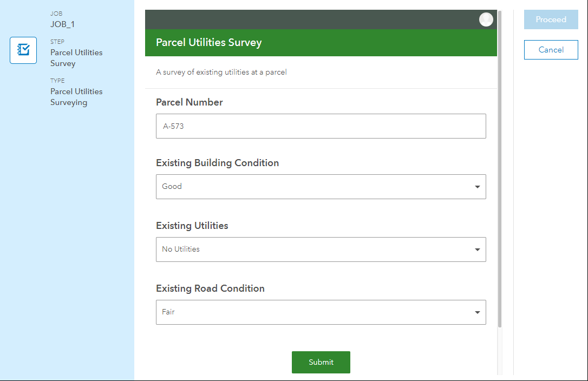Open the Existing Road Condition dropdown
588x381 pixels.
321,312
